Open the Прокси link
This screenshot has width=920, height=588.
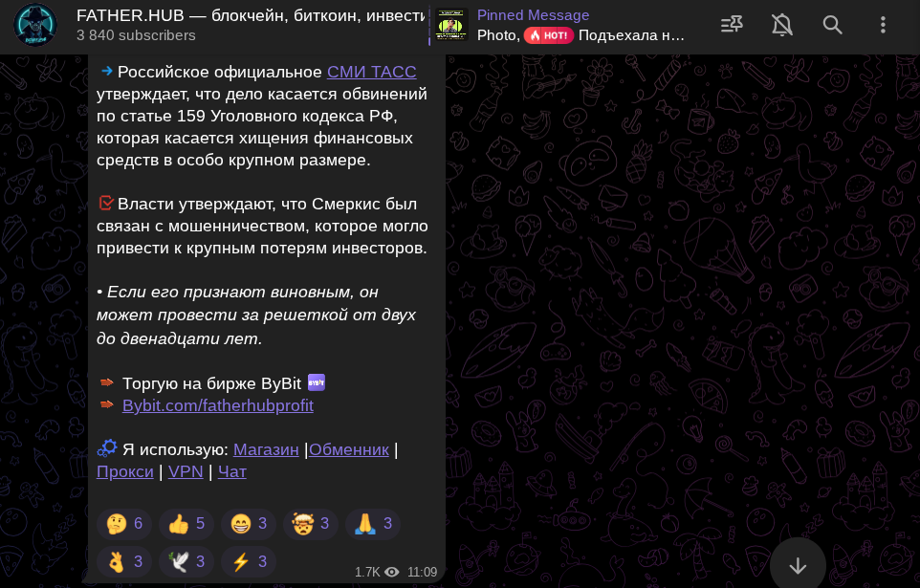pyautogui.click(x=125, y=471)
